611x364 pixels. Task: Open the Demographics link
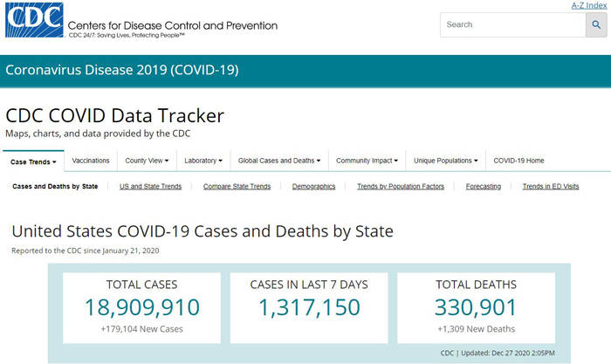click(313, 186)
